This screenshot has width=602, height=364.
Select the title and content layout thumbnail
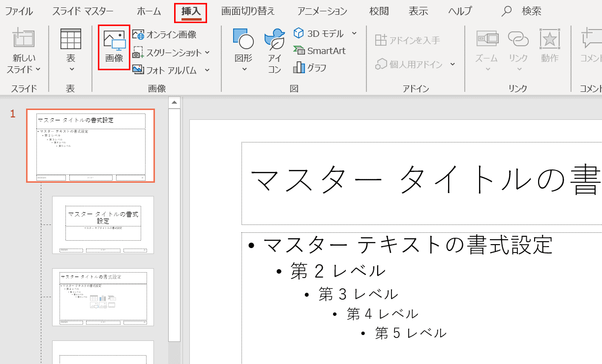click(x=103, y=297)
